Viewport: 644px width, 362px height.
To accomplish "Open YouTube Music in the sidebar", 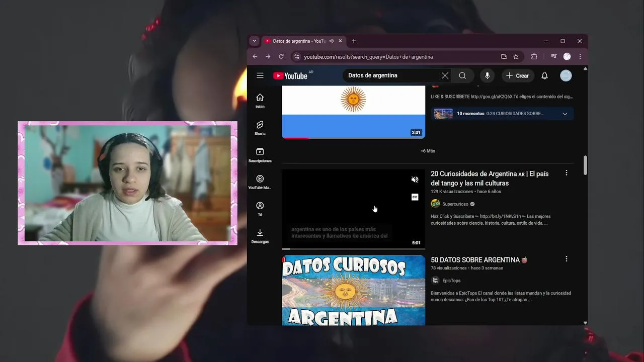I will (x=260, y=182).
